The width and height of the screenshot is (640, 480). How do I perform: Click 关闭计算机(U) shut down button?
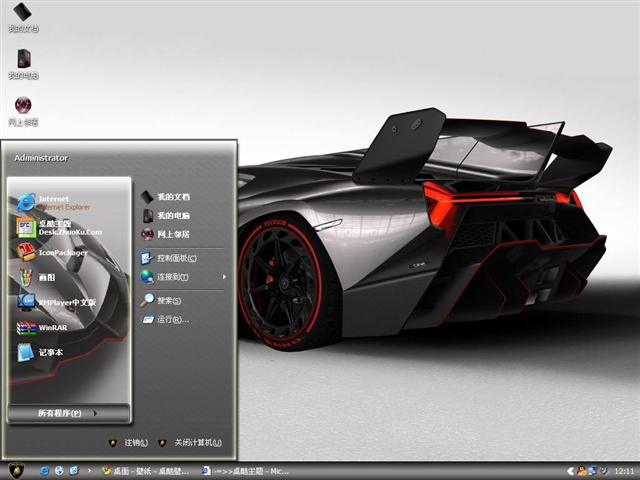pyautogui.click(x=188, y=442)
